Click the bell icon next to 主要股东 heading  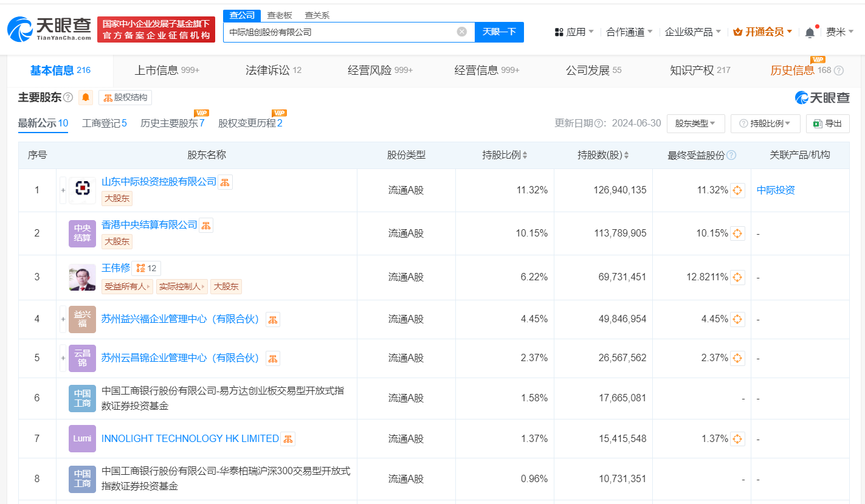click(85, 97)
